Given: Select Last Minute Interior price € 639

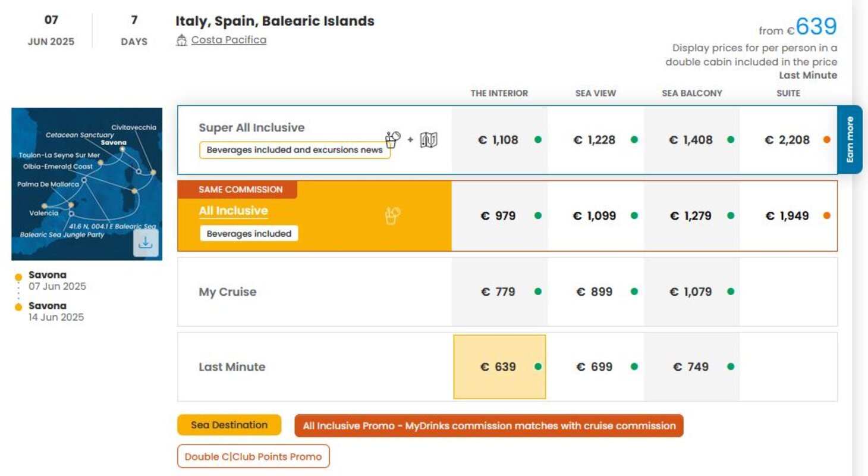Looking at the screenshot, I should (498, 367).
